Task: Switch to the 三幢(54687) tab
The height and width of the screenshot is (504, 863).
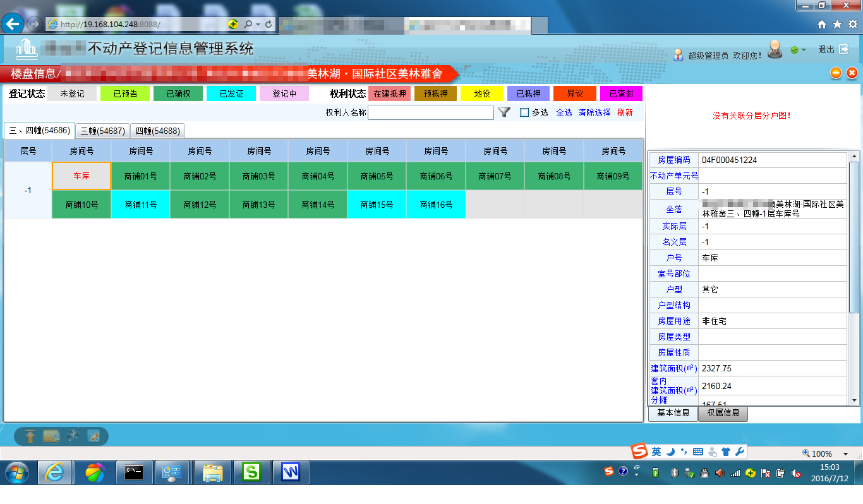Action: click(103, 131)
